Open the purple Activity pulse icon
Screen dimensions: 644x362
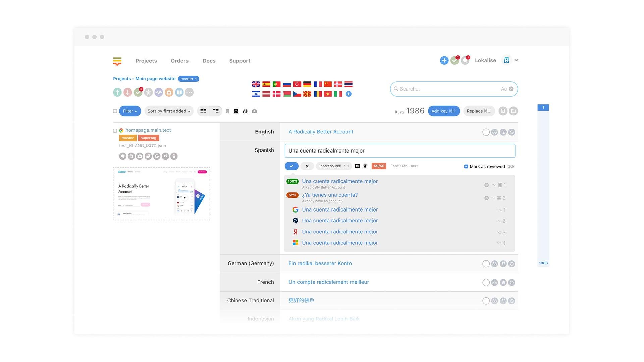(x=159, y=92)
